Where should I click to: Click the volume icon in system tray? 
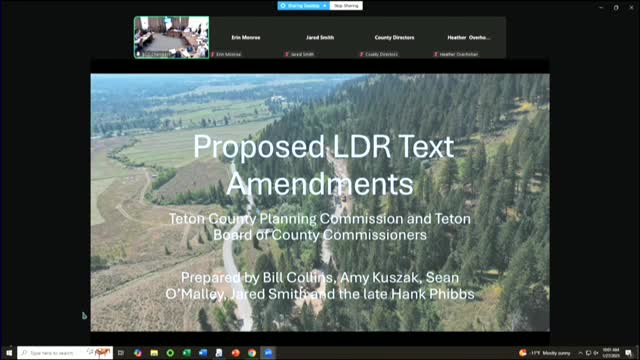tap(596, 353)
